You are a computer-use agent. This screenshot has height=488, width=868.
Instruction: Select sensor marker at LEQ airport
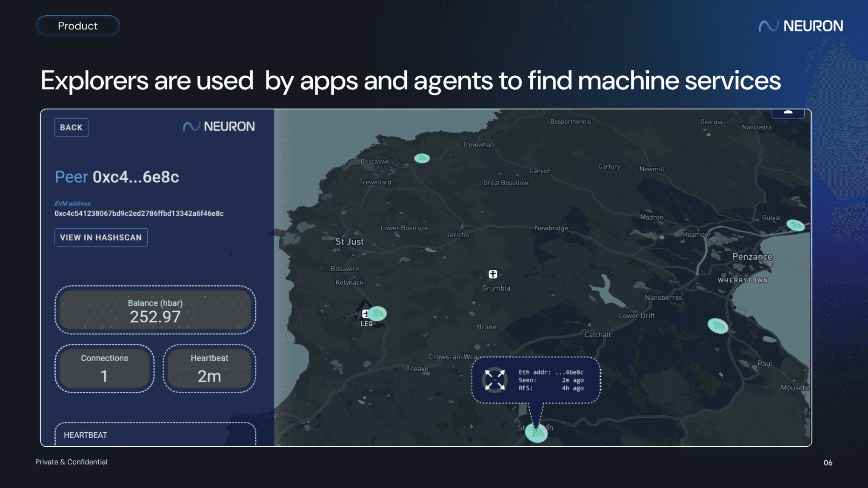[377, 314]
